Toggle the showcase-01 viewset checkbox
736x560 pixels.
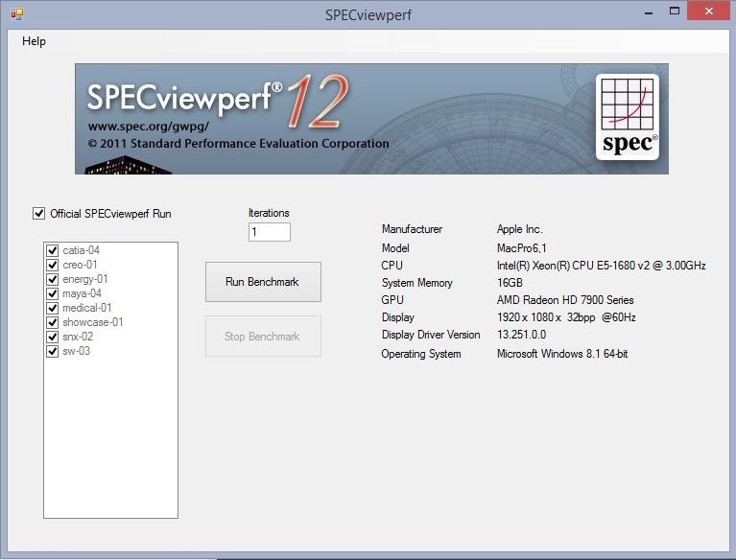pos(52,323)
